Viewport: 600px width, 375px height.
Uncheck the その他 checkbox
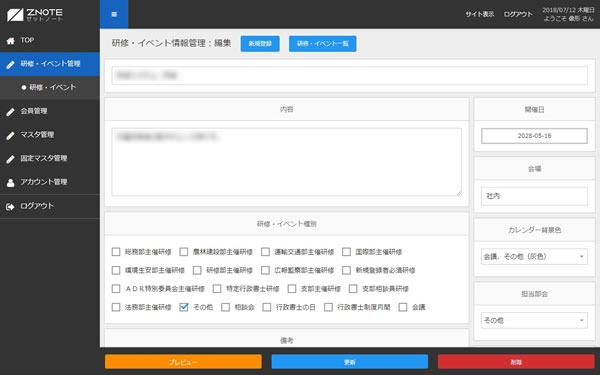tap(184, 307)
